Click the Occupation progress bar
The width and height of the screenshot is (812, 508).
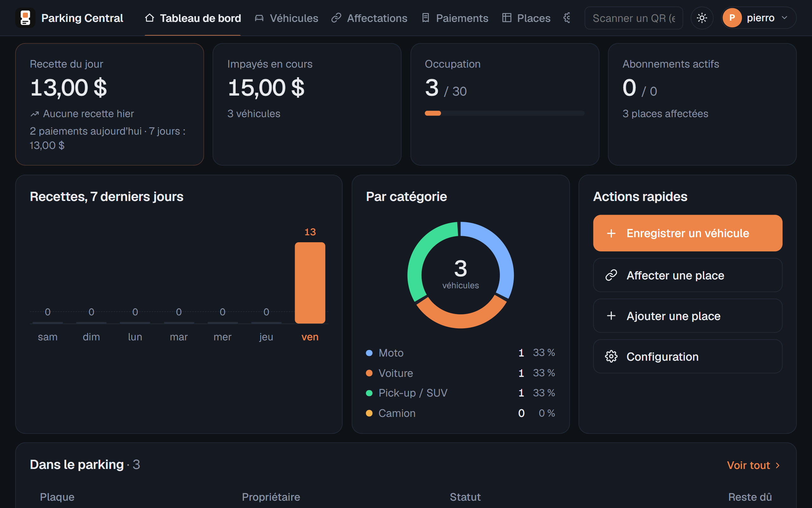coord(505,113)
